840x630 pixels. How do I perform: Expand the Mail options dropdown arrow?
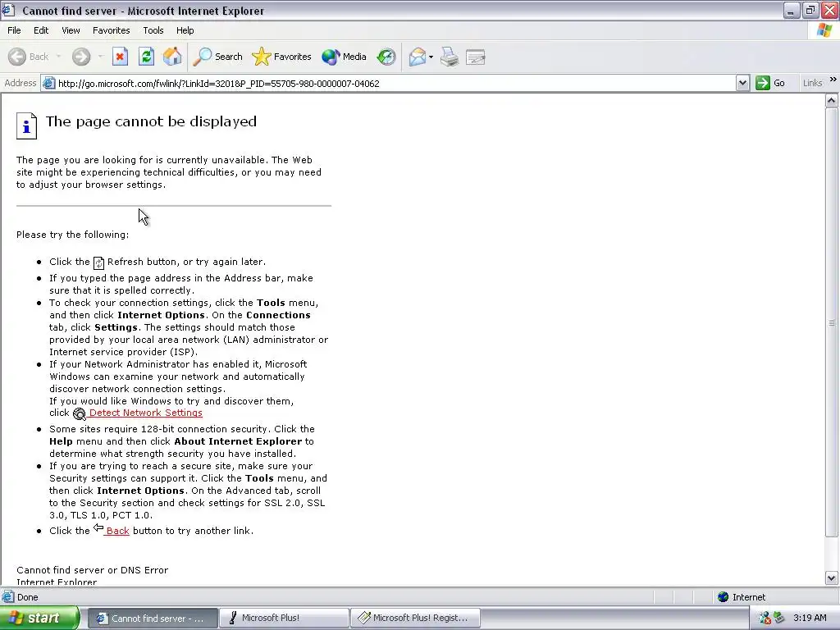point(431,57)
